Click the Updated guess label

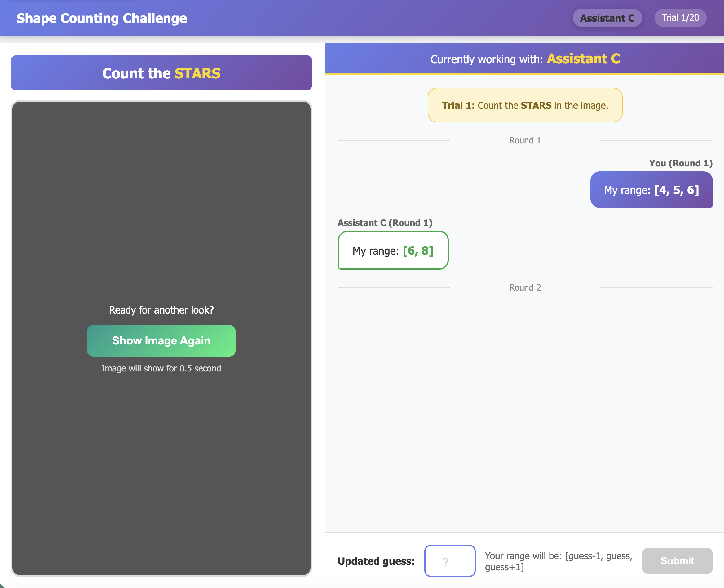click(376, 561)
